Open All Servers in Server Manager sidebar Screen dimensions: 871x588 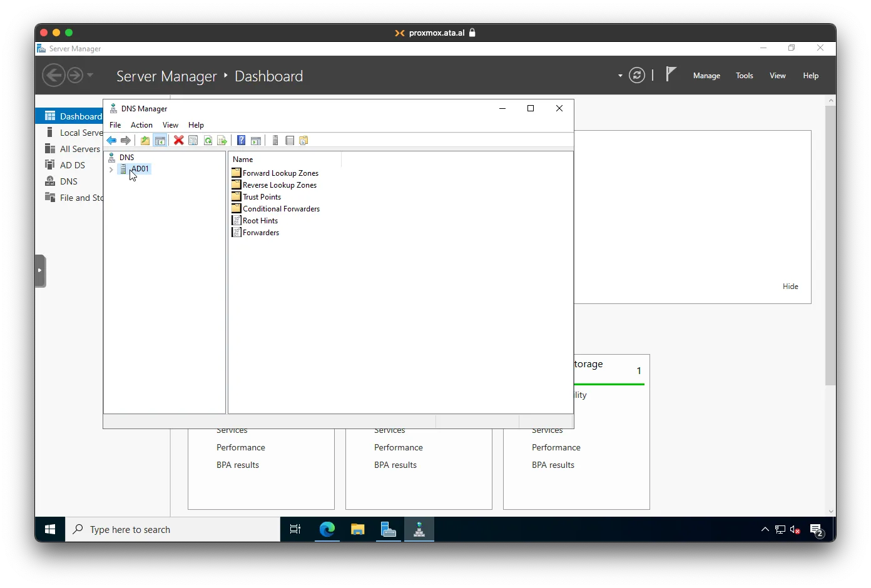pos(69,149)
